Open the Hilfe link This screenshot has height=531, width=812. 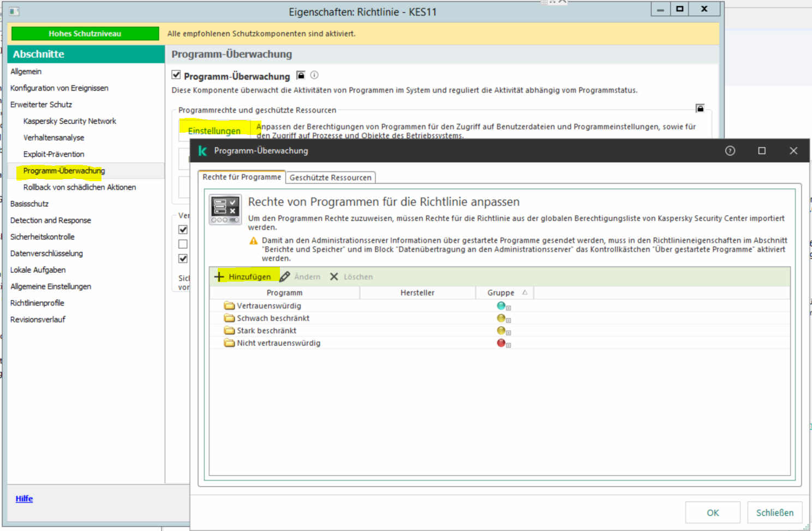coord(24,499)
